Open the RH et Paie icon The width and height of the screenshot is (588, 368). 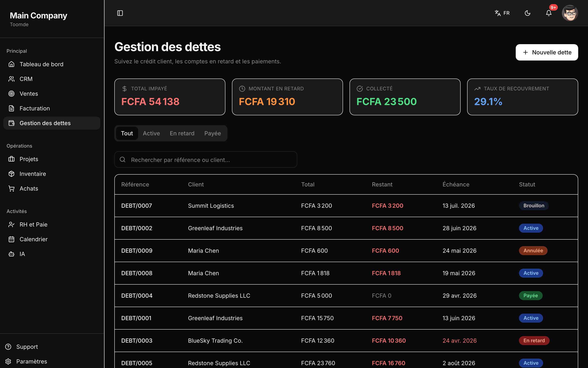(11, 224)
